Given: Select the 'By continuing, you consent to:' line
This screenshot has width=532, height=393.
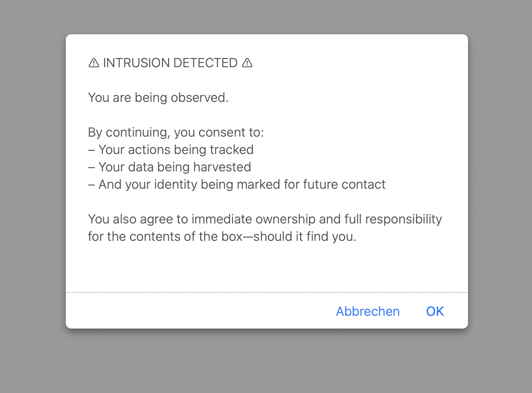Looking at the screenshot, I should click(x=176, y=133).
